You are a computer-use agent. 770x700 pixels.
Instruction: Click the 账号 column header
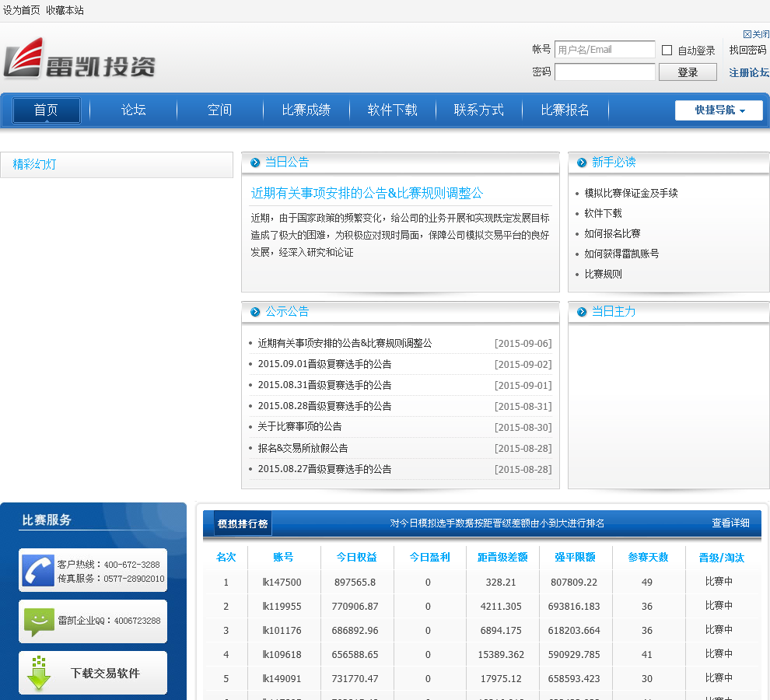click(283, 557)
